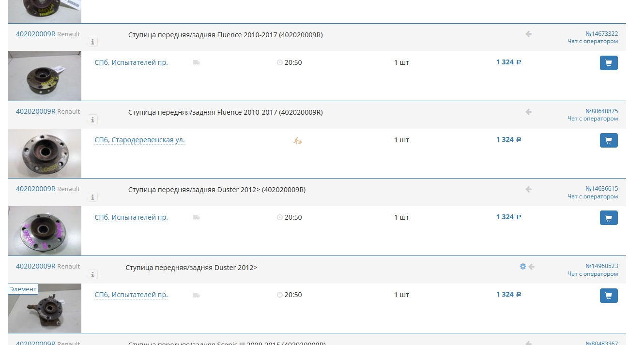Open info icon for item №14673322

[x=92, y=42]
